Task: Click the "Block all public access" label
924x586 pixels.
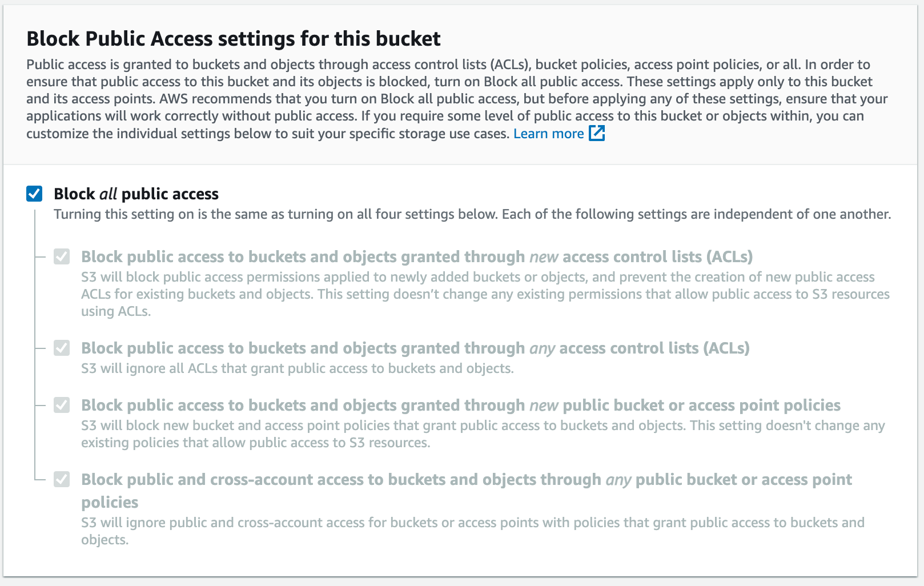Action: [x=136, y=194]
